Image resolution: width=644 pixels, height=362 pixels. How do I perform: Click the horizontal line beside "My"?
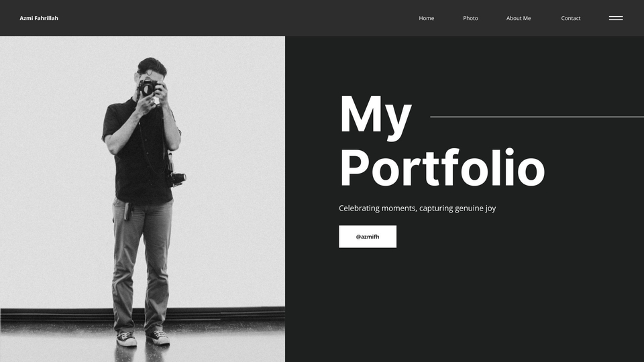pos(537,117)
